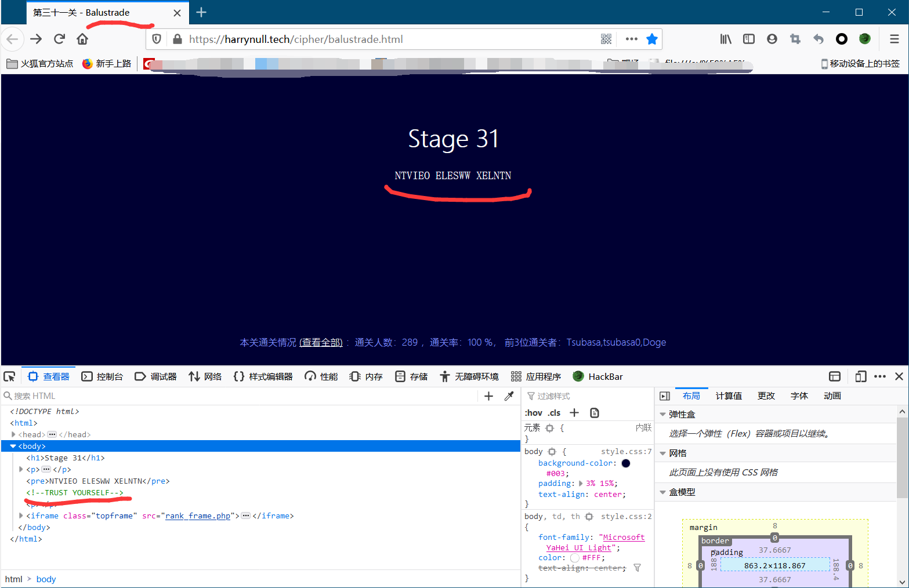Go forward one page

(x=36, y=39)
